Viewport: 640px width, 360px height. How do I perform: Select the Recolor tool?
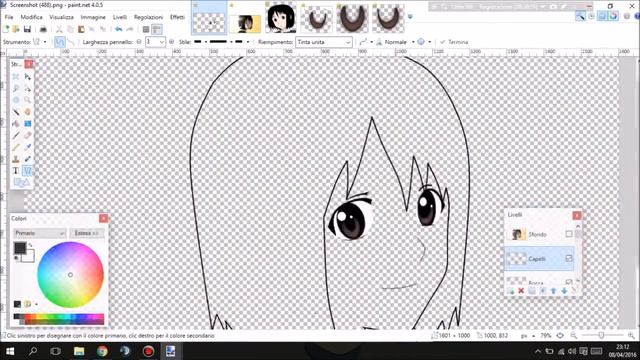point(27,159)
